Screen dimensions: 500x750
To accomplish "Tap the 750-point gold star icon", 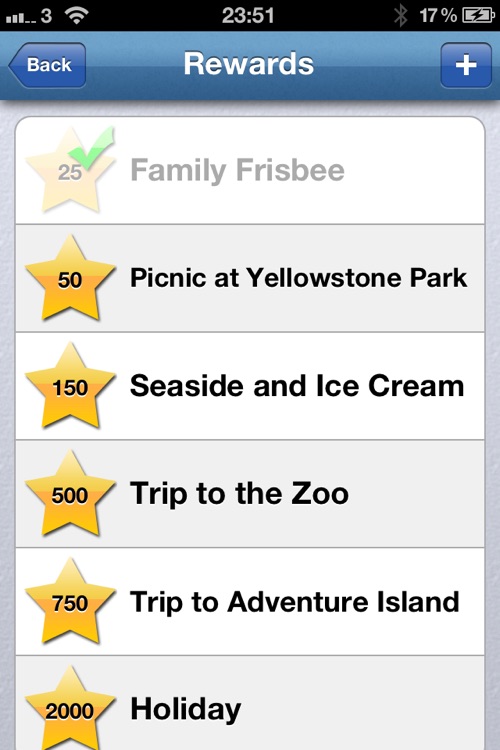I will pyautogui.click(x=70, y=602).
